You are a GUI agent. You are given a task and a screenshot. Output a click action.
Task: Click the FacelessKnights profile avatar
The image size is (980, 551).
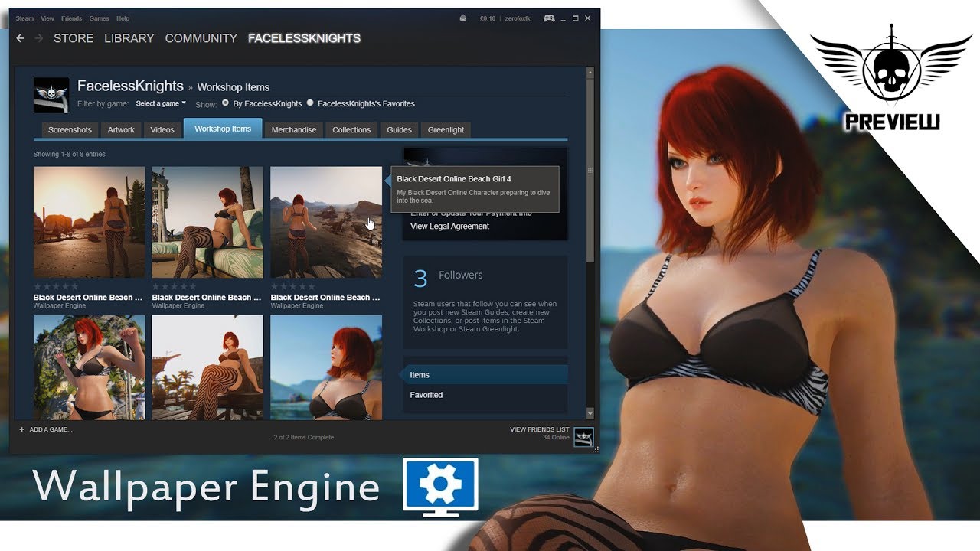point(51,95)
